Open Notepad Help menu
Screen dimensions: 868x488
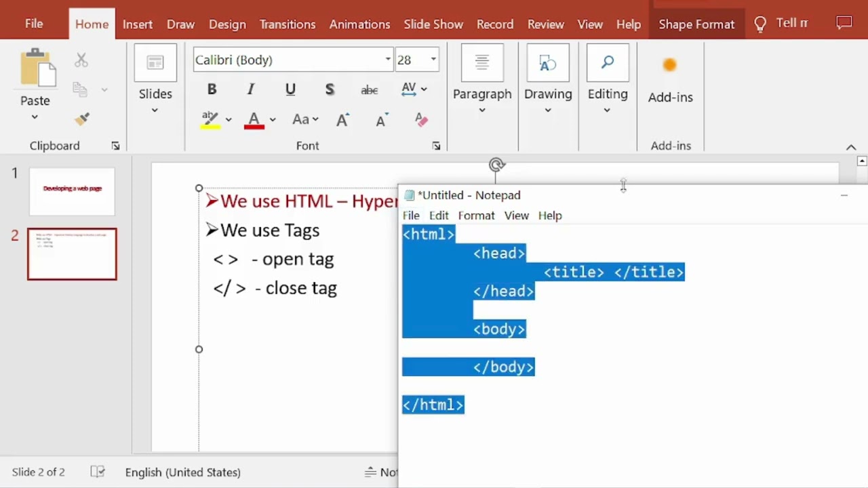550,216
